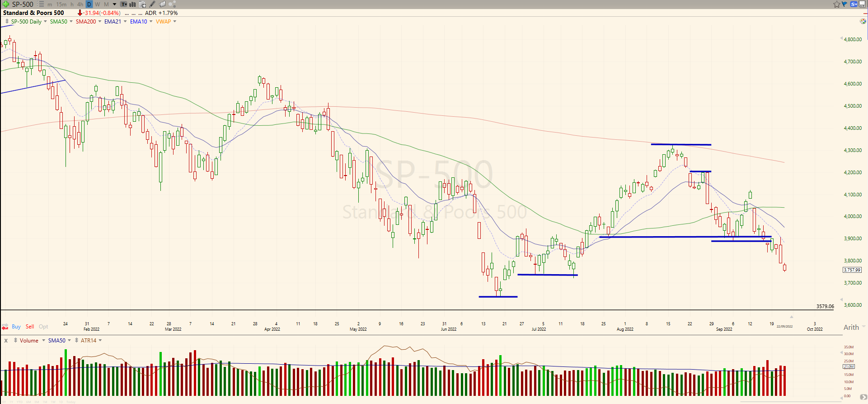
Task: Click the 4,800.00 price axis label
Action: click(x=853, y=39)
